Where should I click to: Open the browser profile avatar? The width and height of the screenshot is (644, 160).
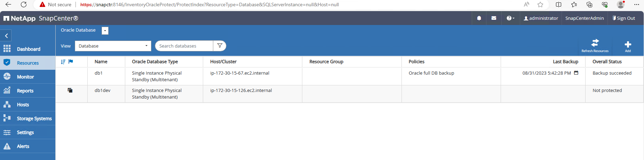tap(621, 5)
